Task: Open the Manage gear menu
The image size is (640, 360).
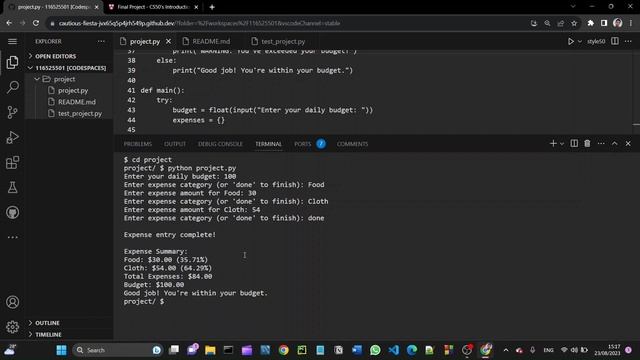Action: [x=13, y=327]
